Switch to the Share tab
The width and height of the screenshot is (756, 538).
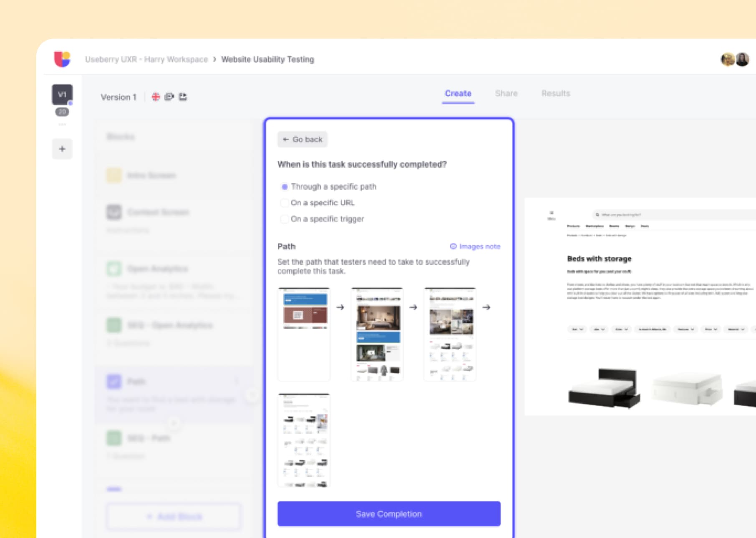506,93
